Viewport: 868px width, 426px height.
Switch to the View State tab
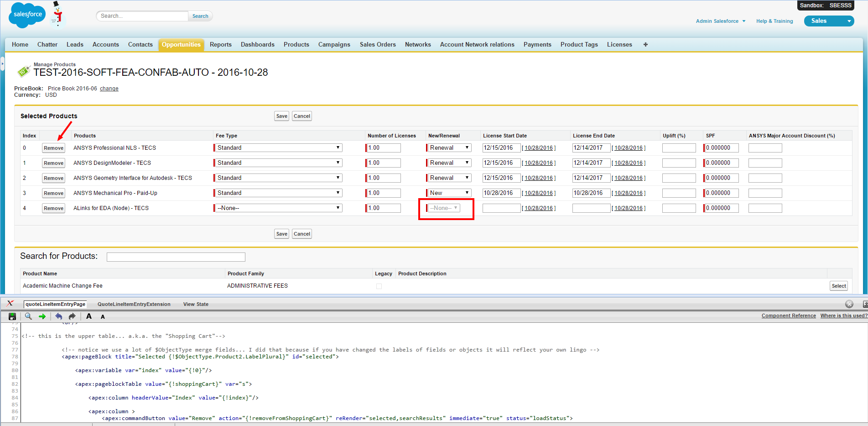tap(196, 304)
